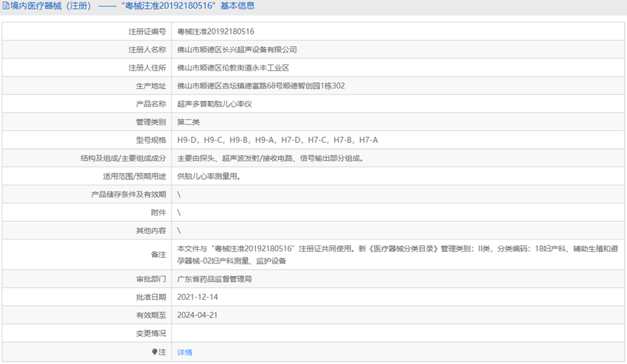Click the 生产地址 label
Viewport: 627px width, 364px height.
(x=150, y=86)
